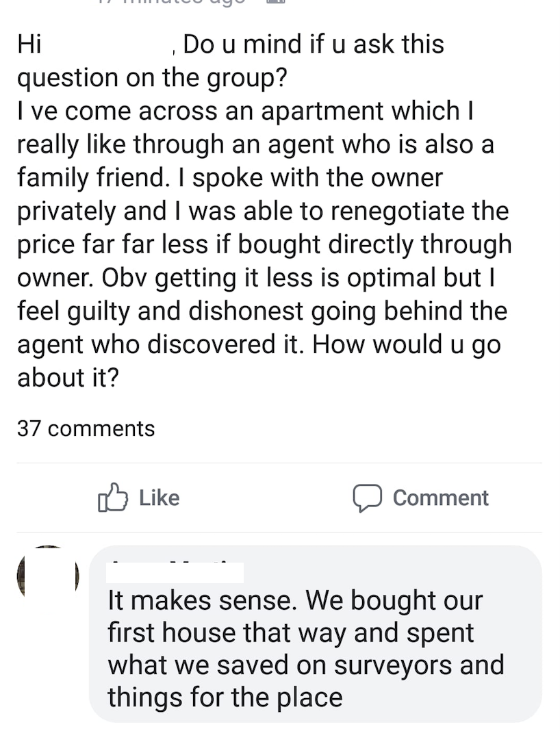The image size is (560, 731).
Task: Click the thumbs-up Like icon
Action: pos(114,498)
